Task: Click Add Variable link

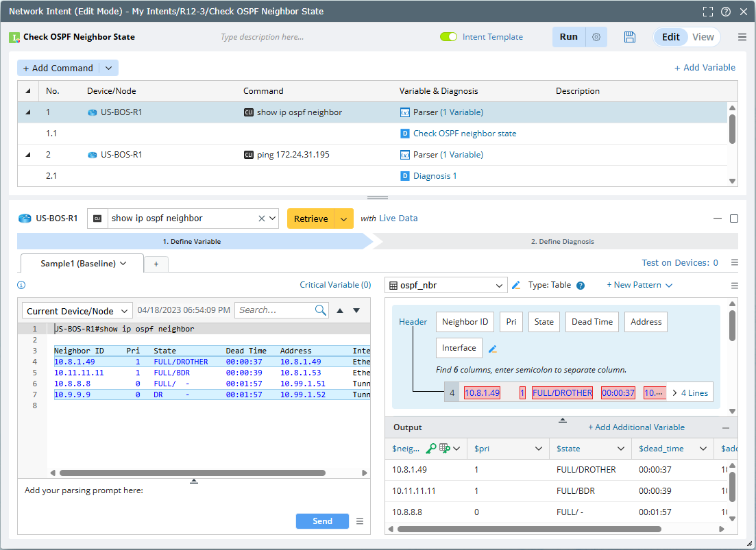Action: pyautogui.click(x=705, y=67)
